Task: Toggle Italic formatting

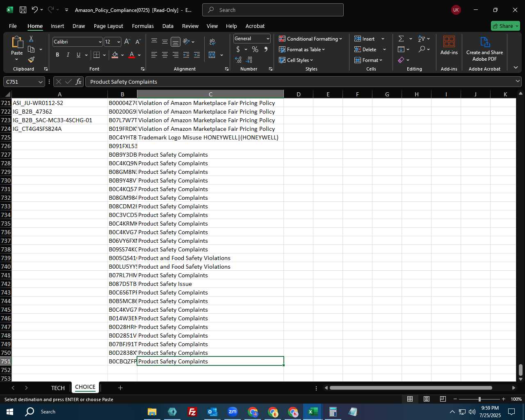Action: 68,55
